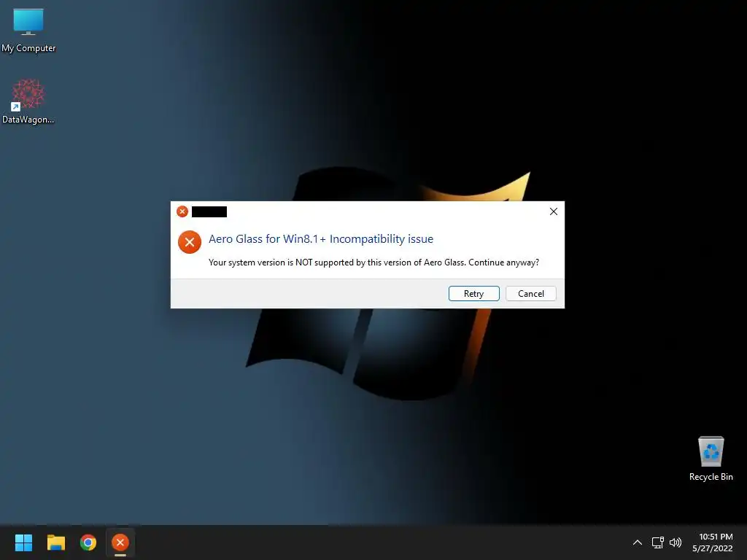Image resolution: width=747 pixels, height=560 pixels.
Task: Click the Aero Glass error taskbar icon
Action: click(120, 542)
